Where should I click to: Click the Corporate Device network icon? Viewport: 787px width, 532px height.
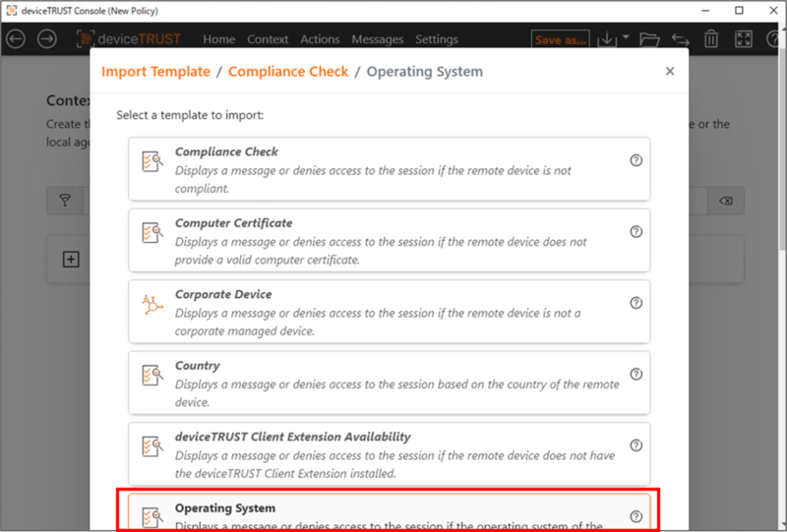(x=152, y=305)
